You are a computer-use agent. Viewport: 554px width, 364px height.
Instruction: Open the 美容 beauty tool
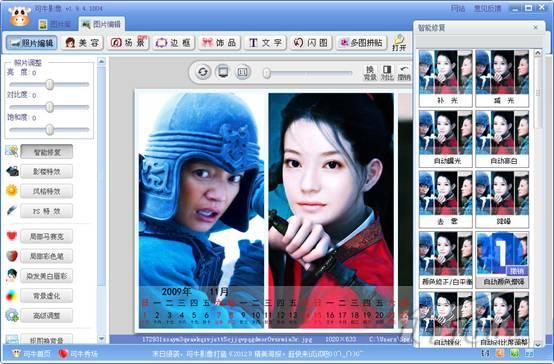point(82,43)
